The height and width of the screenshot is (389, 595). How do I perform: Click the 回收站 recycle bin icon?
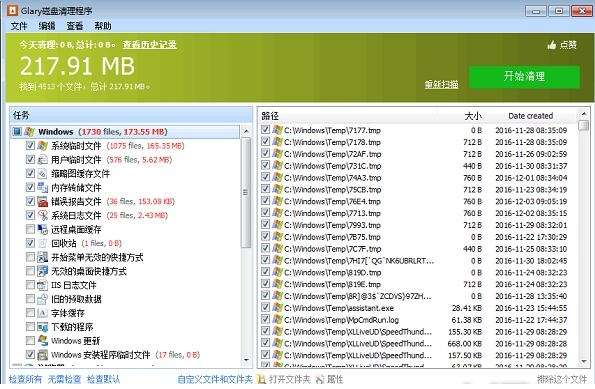(x=42, y=243)
